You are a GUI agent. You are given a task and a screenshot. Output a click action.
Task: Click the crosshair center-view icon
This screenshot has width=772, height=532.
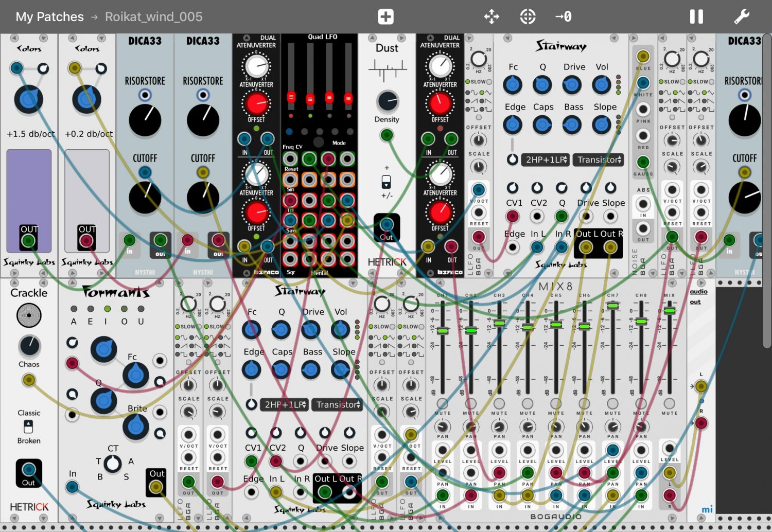[528, 16]
